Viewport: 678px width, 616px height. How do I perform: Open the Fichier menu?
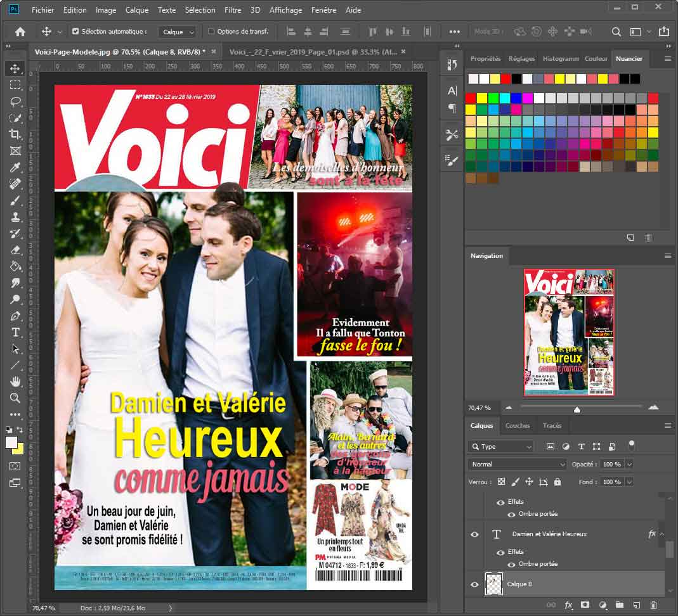click(x=42, y=10)
